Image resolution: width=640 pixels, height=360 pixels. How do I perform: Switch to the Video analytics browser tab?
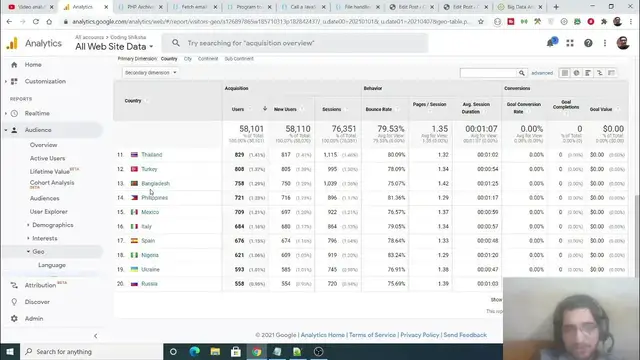[31, 7]
